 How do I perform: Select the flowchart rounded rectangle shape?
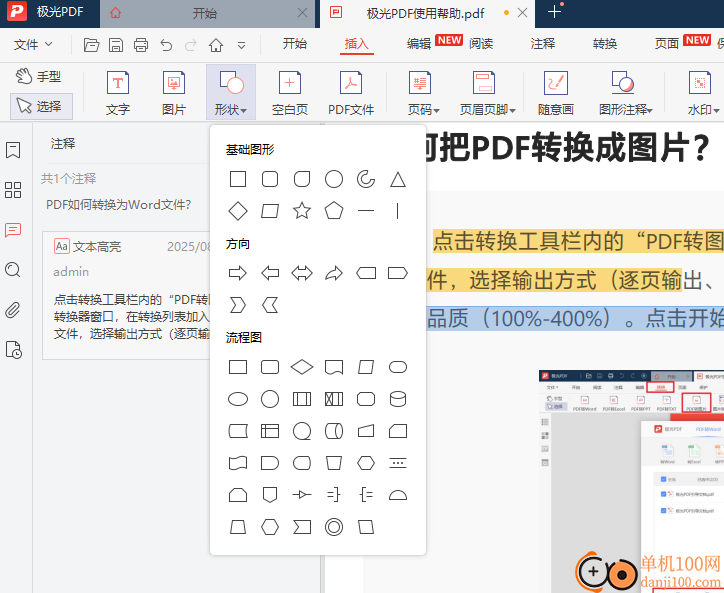click(x=270, y=367)
